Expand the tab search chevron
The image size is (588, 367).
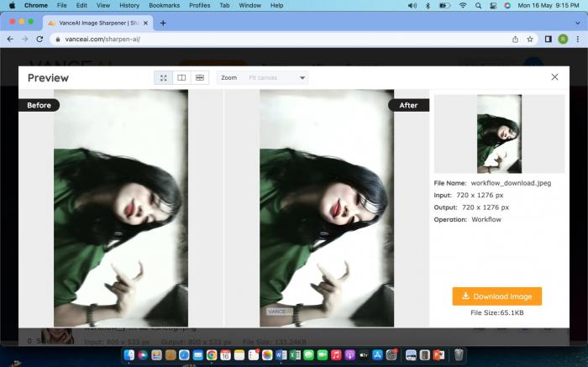tap(578, 23)
